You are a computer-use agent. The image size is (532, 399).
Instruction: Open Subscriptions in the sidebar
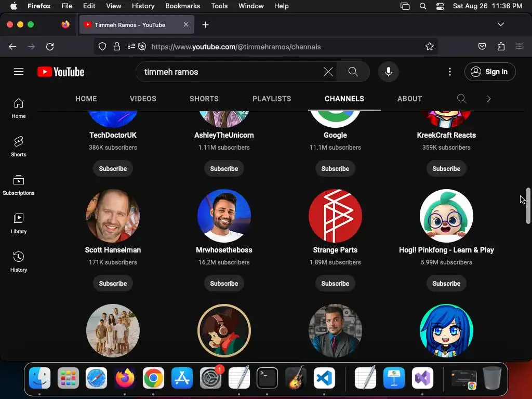point(19,185)
